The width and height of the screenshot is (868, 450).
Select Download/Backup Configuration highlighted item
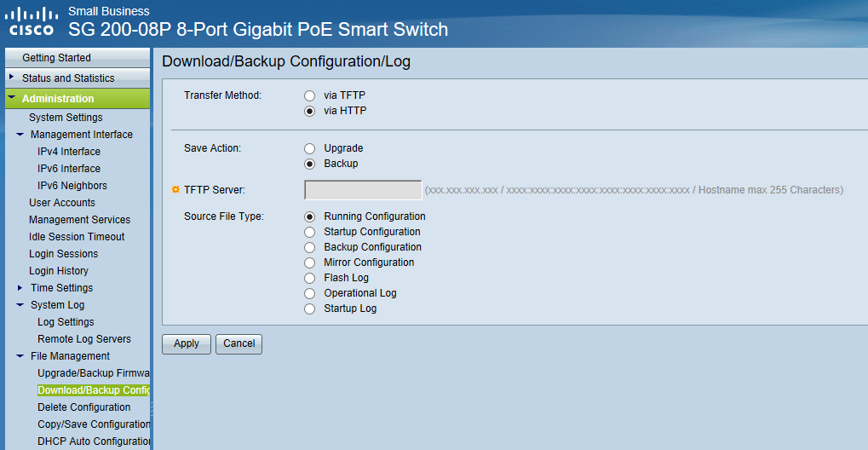tap(94, 390)
